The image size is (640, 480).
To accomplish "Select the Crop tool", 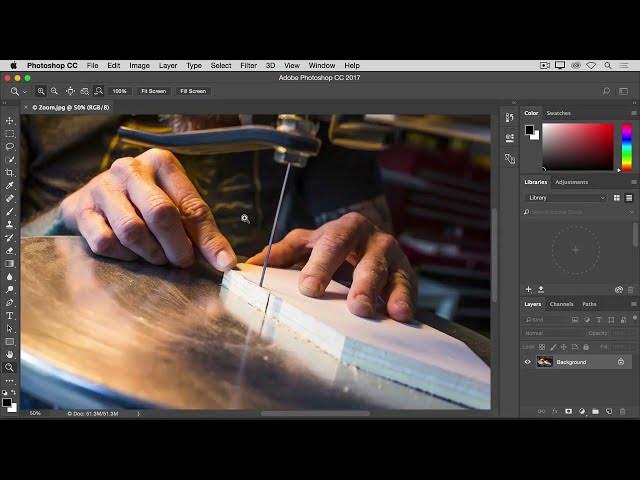I will (x=10, y=172).
